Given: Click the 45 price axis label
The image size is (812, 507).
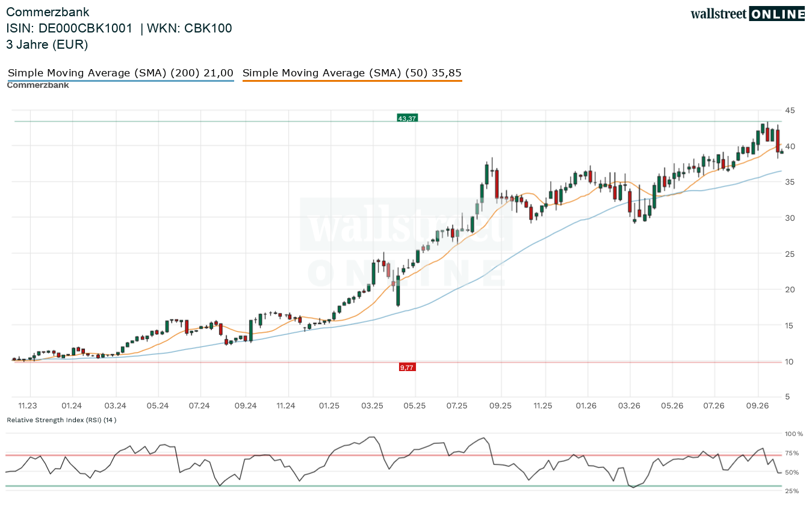Looking at the screenshot, I should point(790,110).
